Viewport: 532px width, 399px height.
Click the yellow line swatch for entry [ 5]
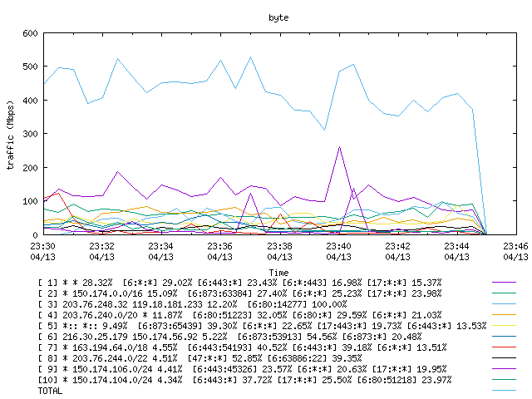coord(504,326)
